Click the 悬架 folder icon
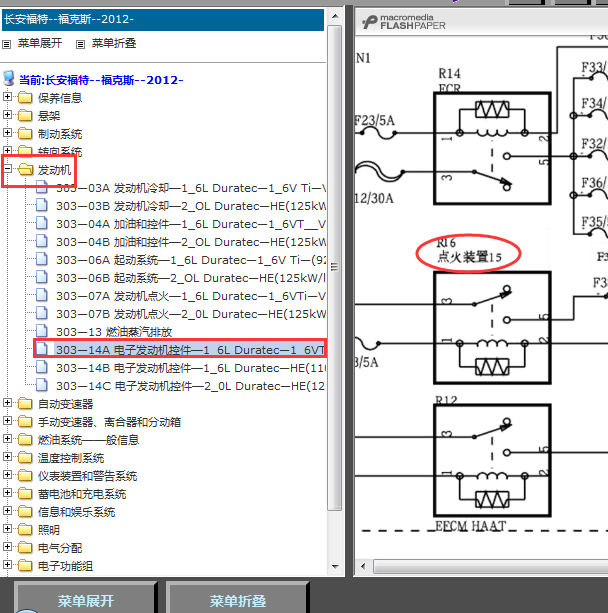The width and height of the screenshot is (608, 613). point(25,115)
